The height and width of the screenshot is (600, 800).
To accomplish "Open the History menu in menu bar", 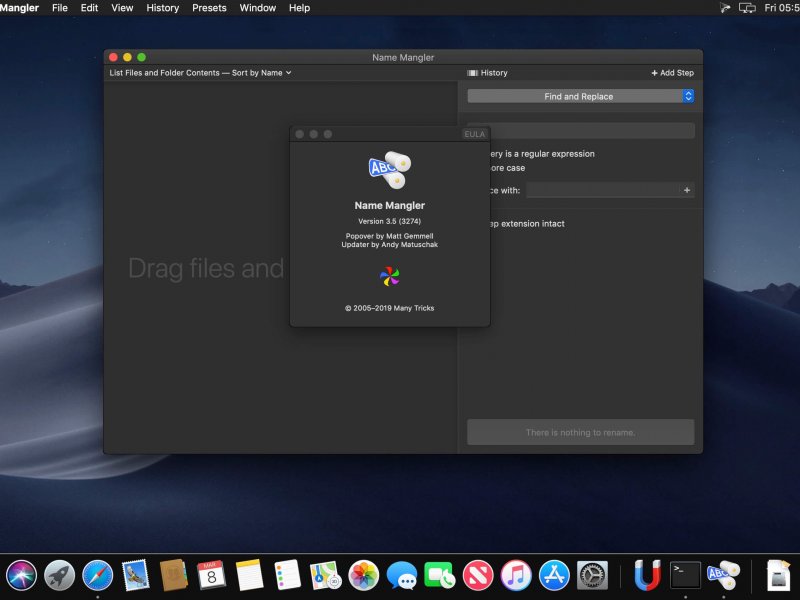I will tap(162, 8).
